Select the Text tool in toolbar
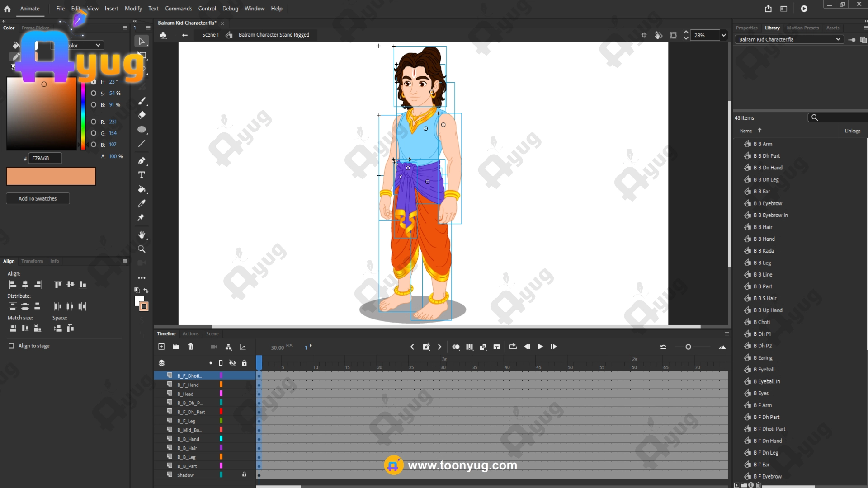 142,175
